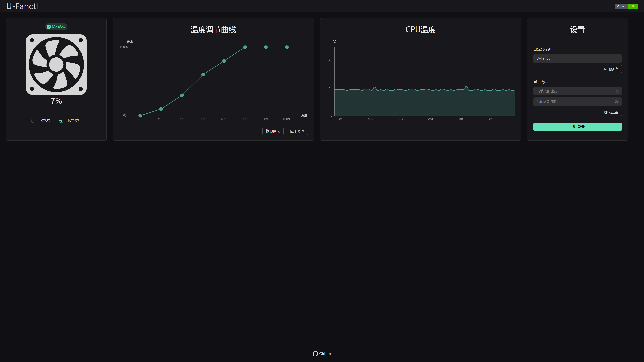644x362 pixels.
Task: Click the 8s label on CPU chart
Action: 491,119
